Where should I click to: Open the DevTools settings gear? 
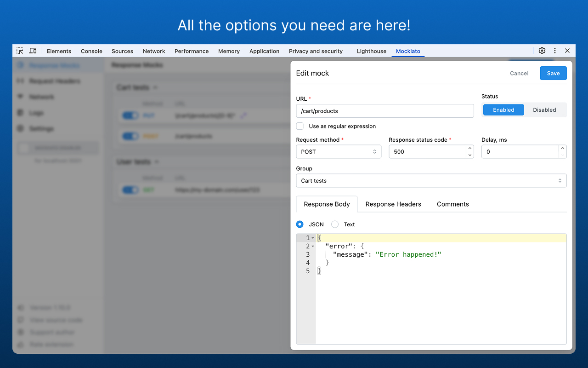(x=542, y=51)
